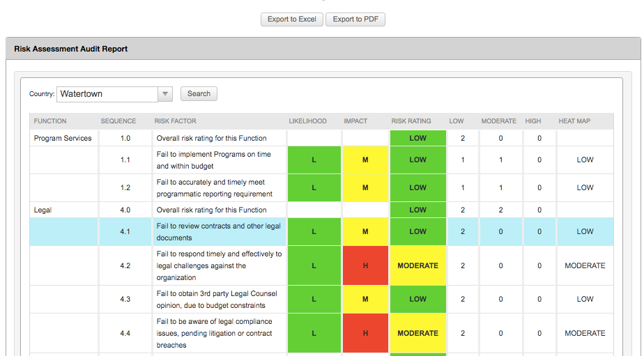Click yellow M impact cell in row 4.3
The width and height of the screenshot is (644, 356).
click(365, 300)
